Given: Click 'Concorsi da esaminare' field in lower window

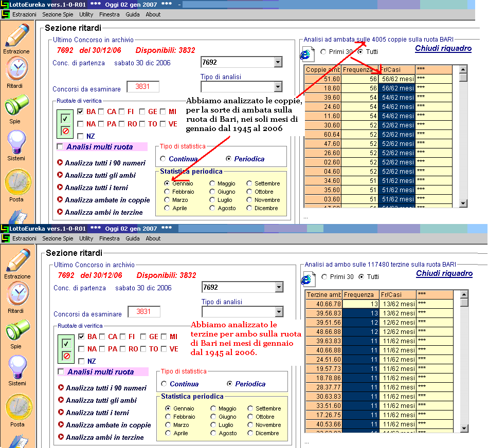Looking at the screenshot, I should tap(144, 311).
